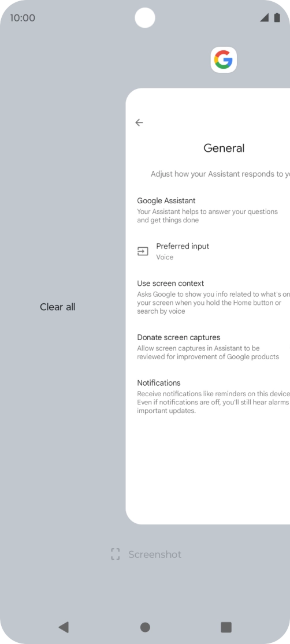
Task: Tap the Screenshot text button
Action: click(x=155, y=554)
